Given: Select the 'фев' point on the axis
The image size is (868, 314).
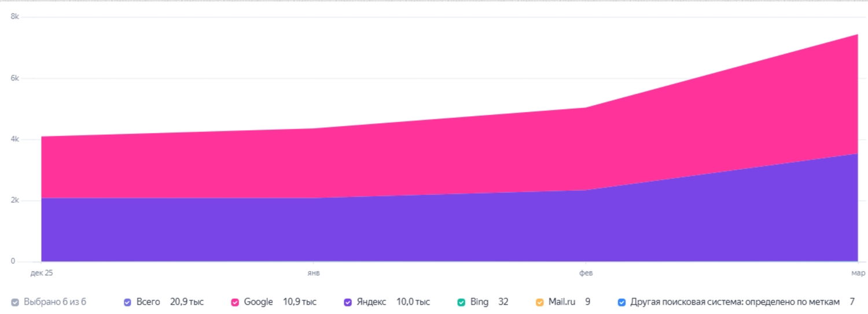Looking at the screenshot, I should click(586, 272).
